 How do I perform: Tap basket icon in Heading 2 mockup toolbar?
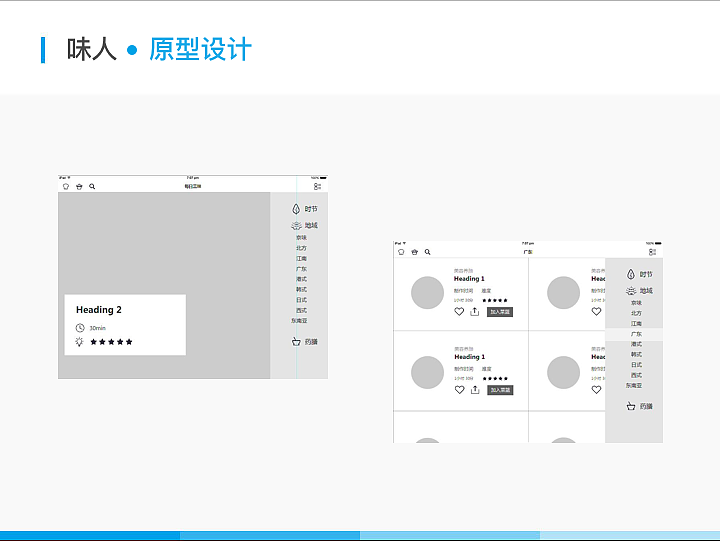click(x=79, y=186)
